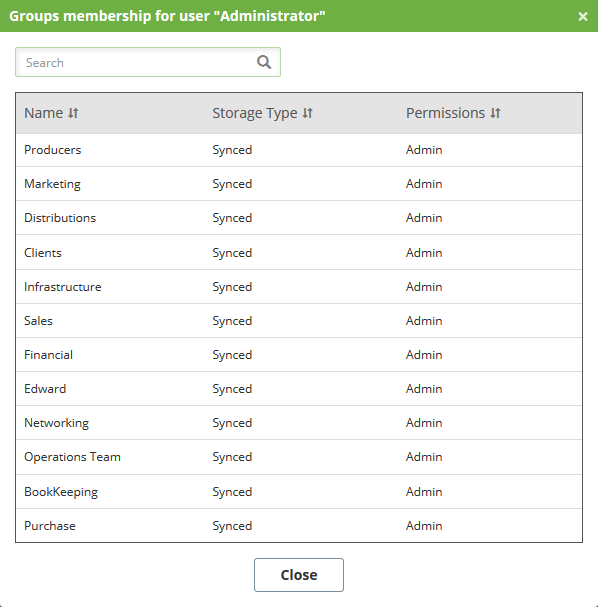Close dialog with the X icon
598x607 pixels.
pyautogui.click(x=583, y=16)
